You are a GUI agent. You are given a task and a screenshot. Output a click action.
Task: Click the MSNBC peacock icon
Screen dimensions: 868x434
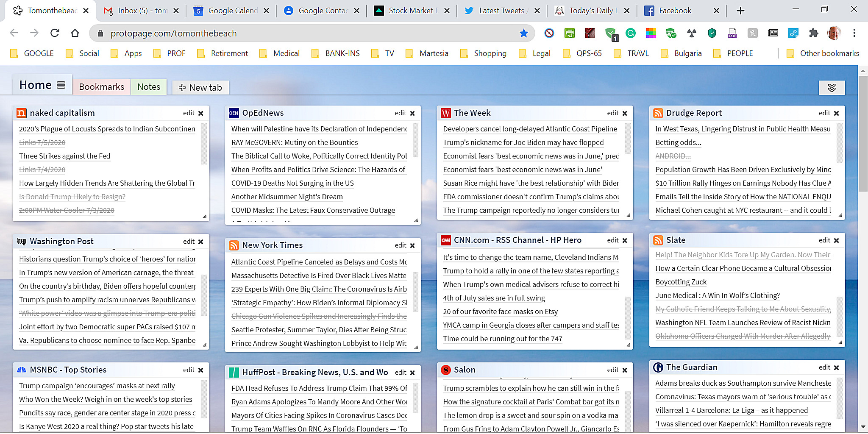[22, 370]
